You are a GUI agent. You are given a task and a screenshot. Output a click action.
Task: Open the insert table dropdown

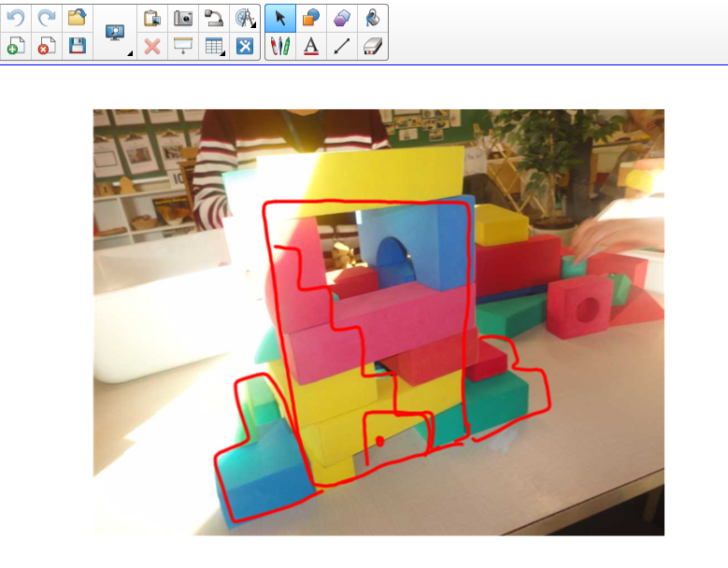coord(214,46)
